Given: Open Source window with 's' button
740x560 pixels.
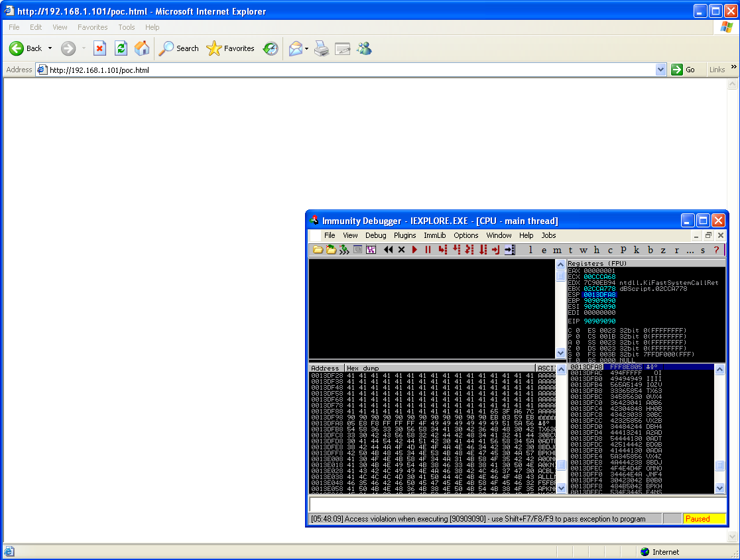Looking at the screenshot, I should tap(703, 250).
